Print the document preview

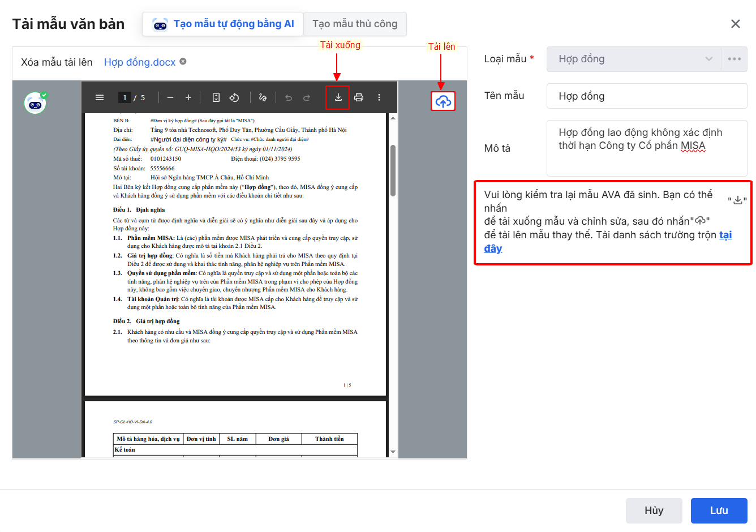tap(359, 97)
